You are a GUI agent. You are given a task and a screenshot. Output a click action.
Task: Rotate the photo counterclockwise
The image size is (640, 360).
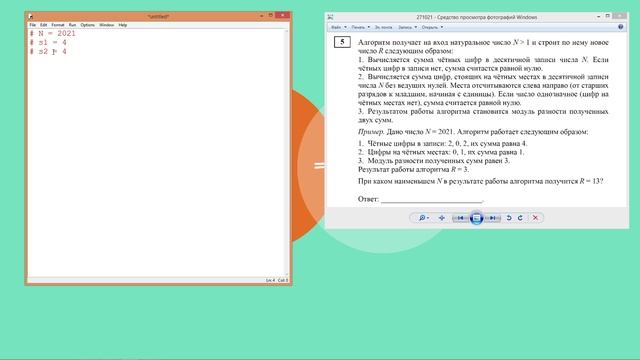pyautogui.click(x=509, y=218)
